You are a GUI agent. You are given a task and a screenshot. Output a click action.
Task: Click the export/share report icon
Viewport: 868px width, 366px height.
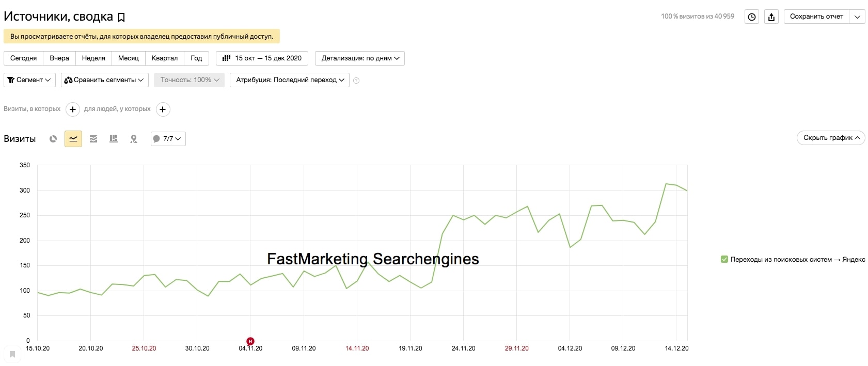point(771,17)
